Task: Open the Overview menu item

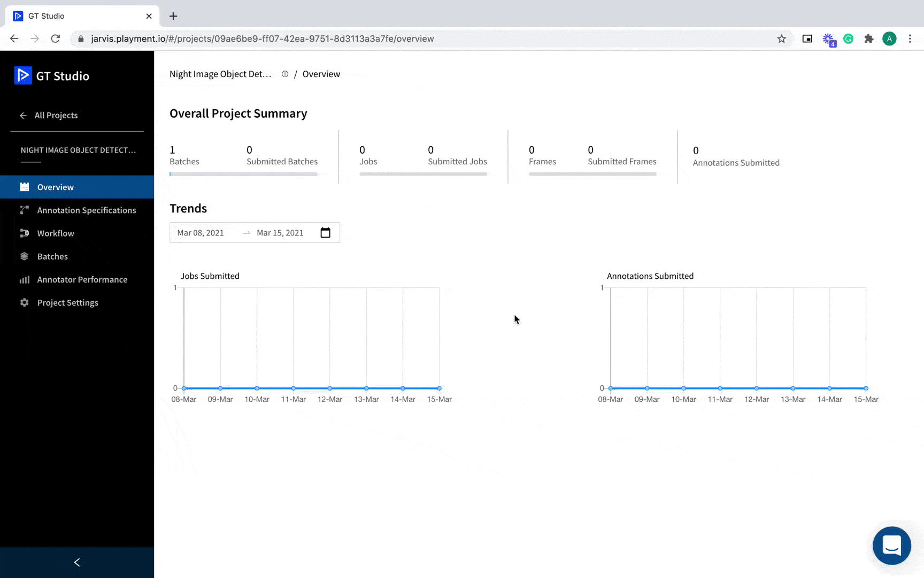Action: pos(77,187)
